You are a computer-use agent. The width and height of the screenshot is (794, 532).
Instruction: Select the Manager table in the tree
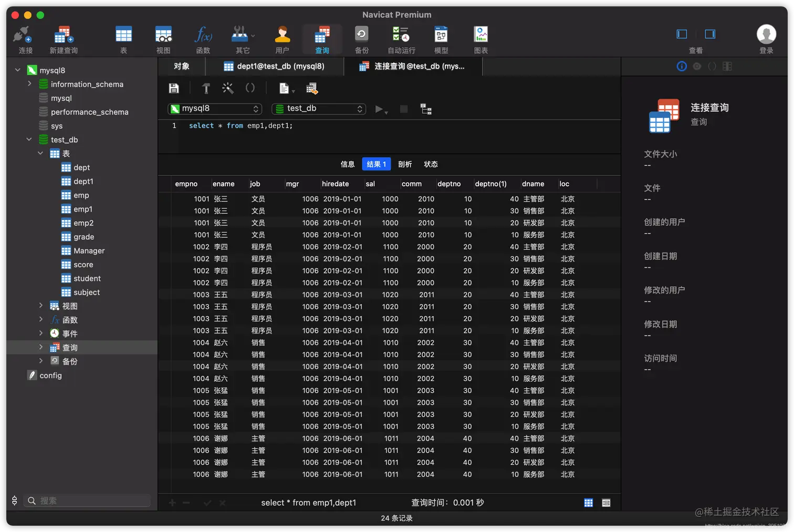click(89, 251)
